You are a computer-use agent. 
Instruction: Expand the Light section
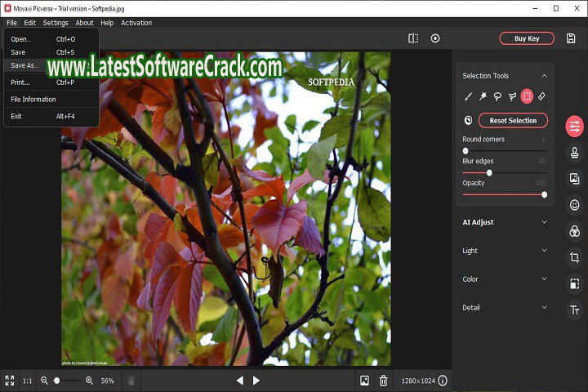tap(544, 250)
